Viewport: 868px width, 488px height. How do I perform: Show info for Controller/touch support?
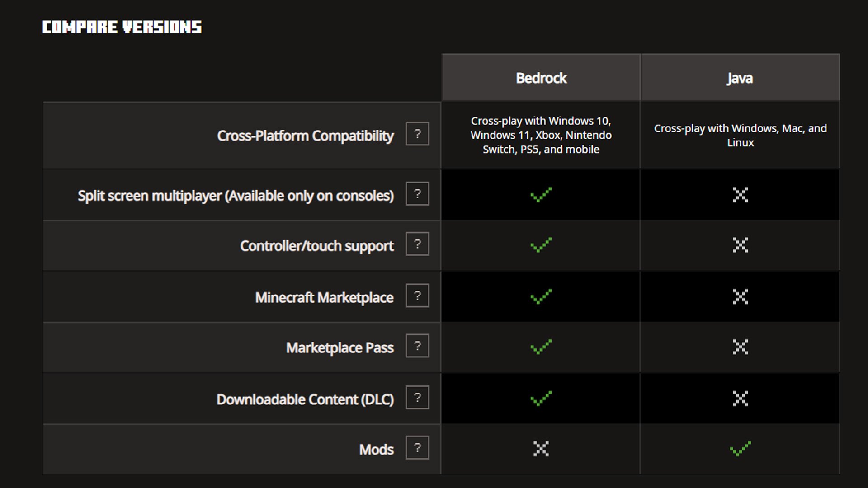pos(417,244)
